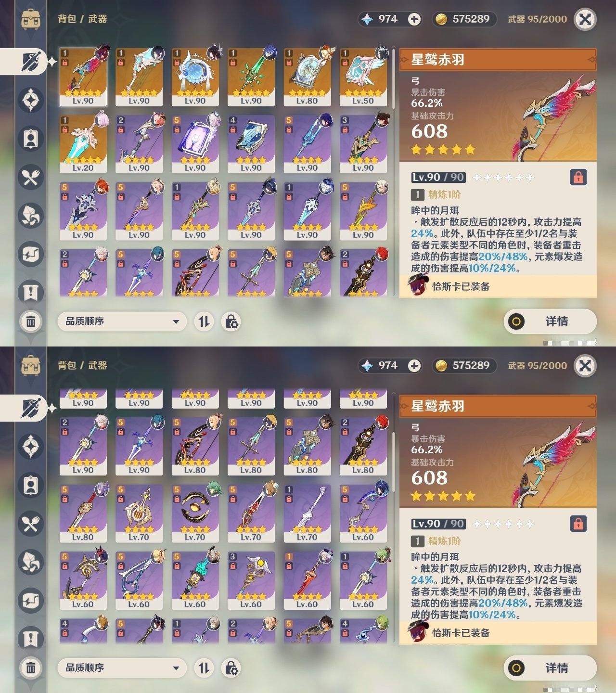Viewport: 616px width, 693px height.
Task: Click the 详情 details button in the lower panel
Action: click(550, 668)
